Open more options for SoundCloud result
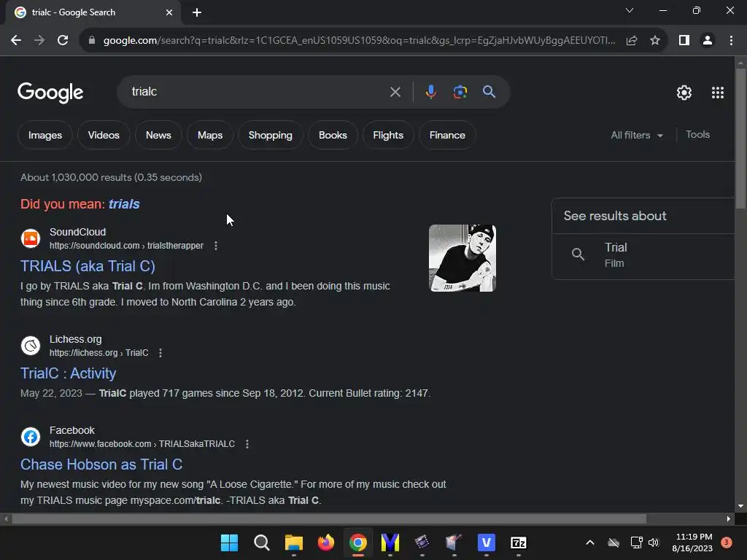The height and width of the screenshot is (560, 747). coord(216,246)
